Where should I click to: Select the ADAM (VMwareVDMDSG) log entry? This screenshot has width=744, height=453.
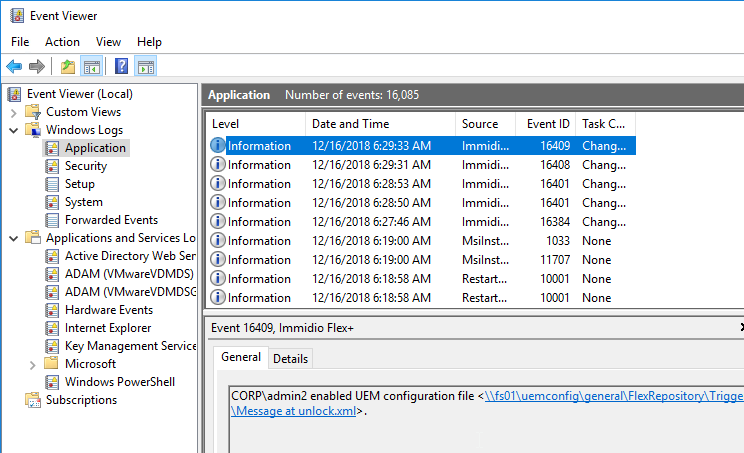[130, 292]
